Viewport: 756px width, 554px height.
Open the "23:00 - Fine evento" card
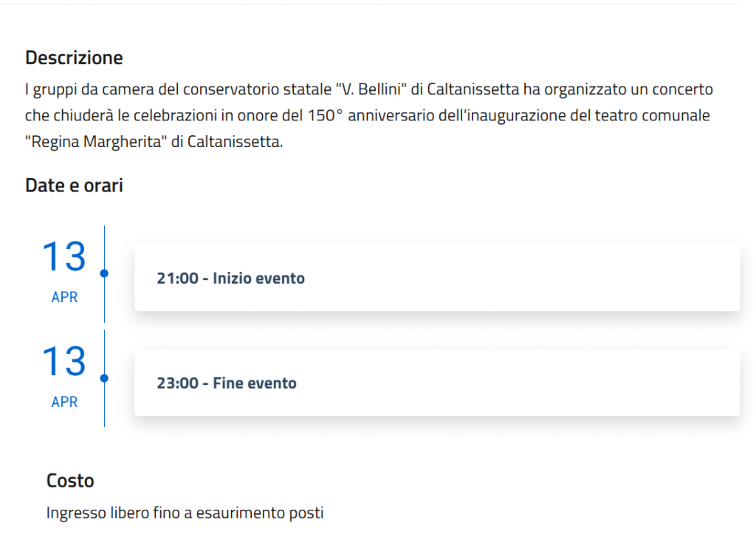coord(436,383)
